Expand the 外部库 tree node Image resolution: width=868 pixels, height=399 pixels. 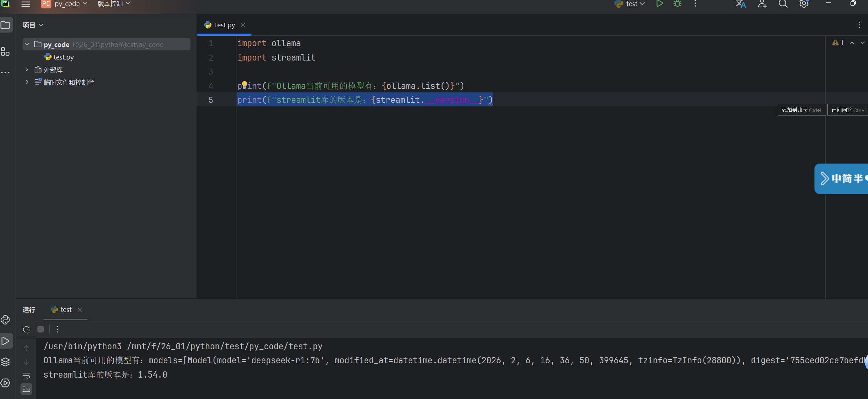[x=27, y=70]
